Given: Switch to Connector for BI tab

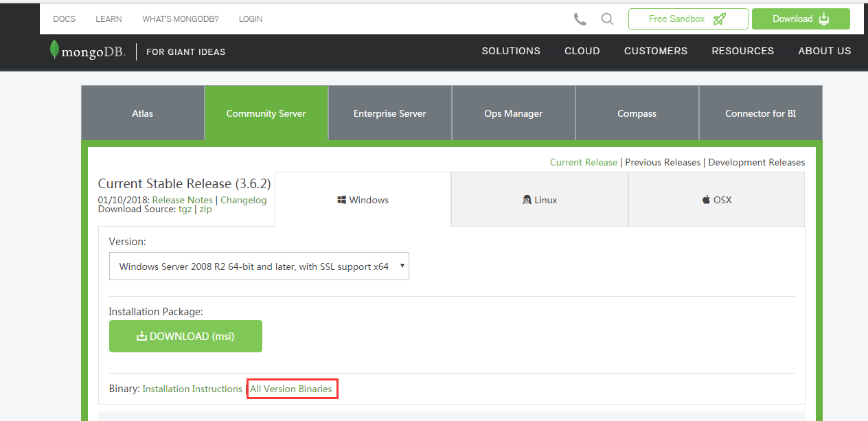Looking at the screenshot, I should (x=761, y=113).
